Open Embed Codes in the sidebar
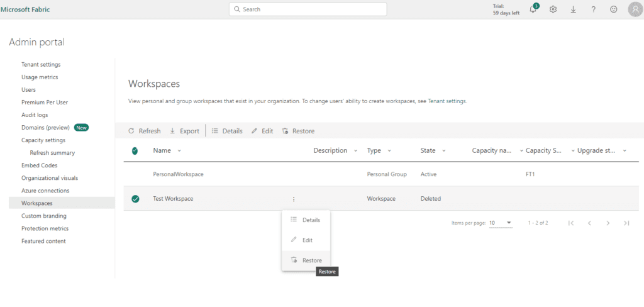Screen dimensions: 644x307 click(x=40, y=165)
